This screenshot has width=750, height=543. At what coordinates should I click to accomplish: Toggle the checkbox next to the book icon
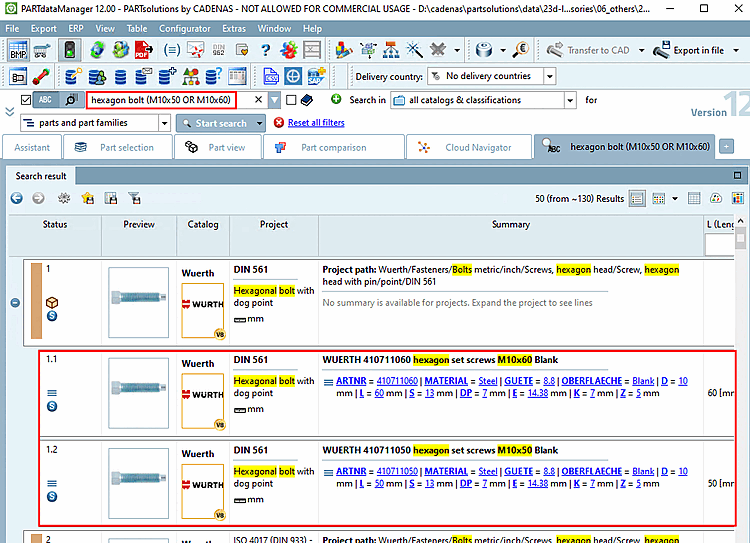pyautogui.click(x=291, y=100)
